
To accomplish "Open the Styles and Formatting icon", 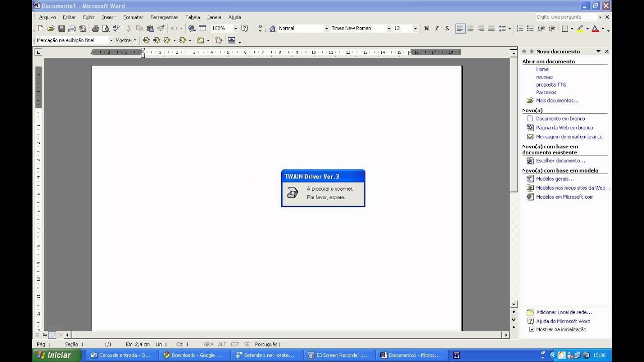I will coord(272,29).
